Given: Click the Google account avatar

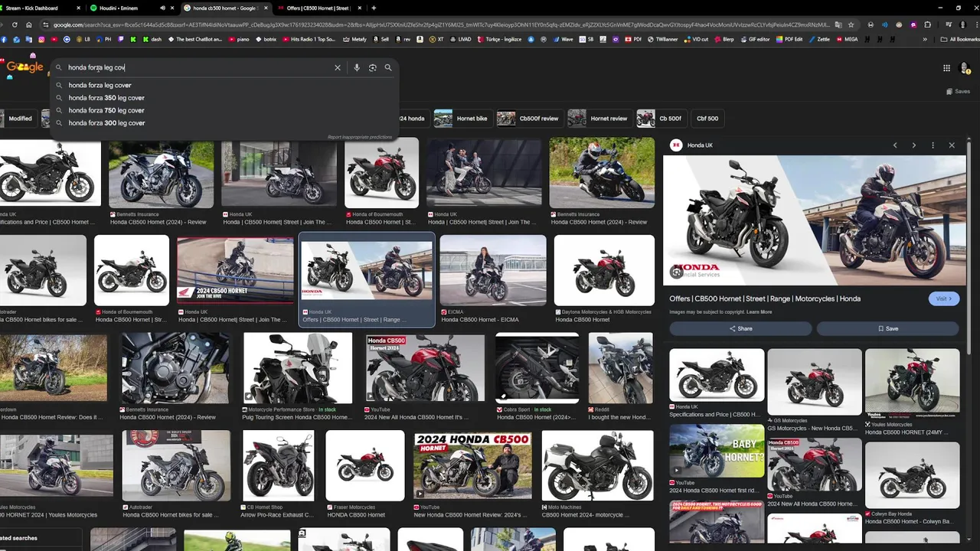Looking at the screenshot, I should pyautogui.click(x=965, y=68).
